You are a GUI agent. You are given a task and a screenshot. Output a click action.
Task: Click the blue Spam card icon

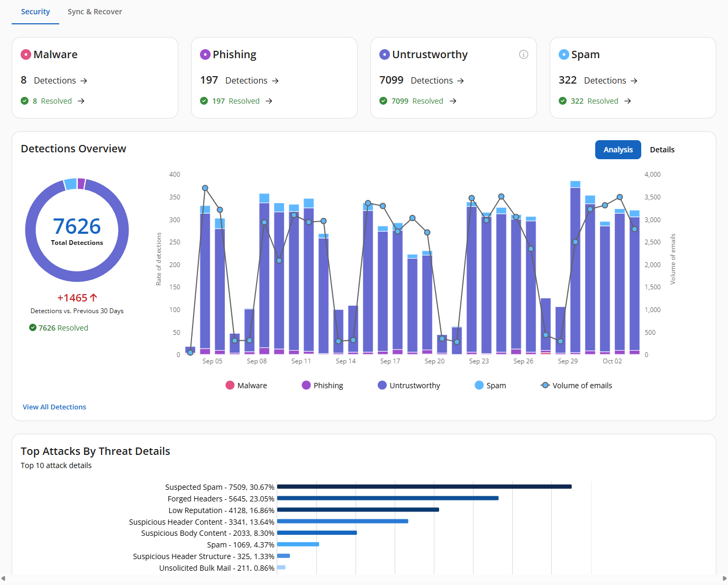pos(564,54)
